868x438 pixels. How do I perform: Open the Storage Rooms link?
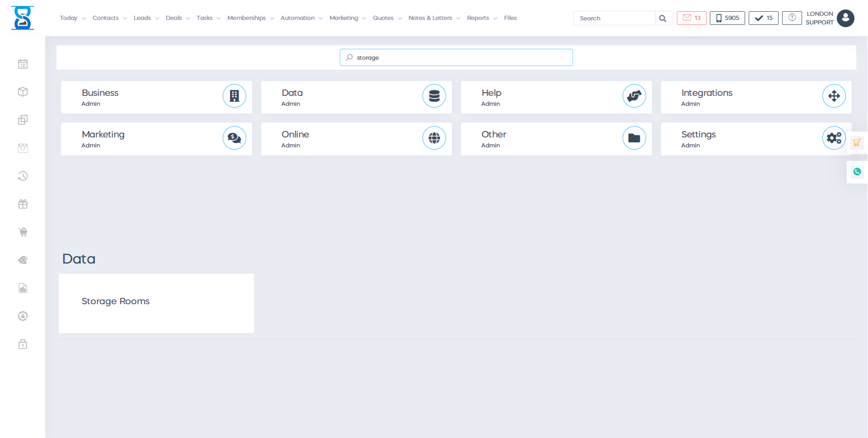[x=115, y=301]
